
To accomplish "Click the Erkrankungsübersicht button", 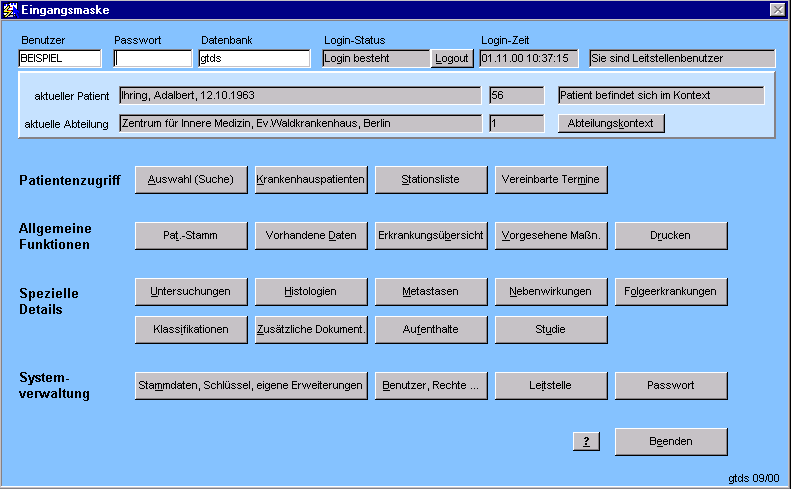I will (431, 236).
